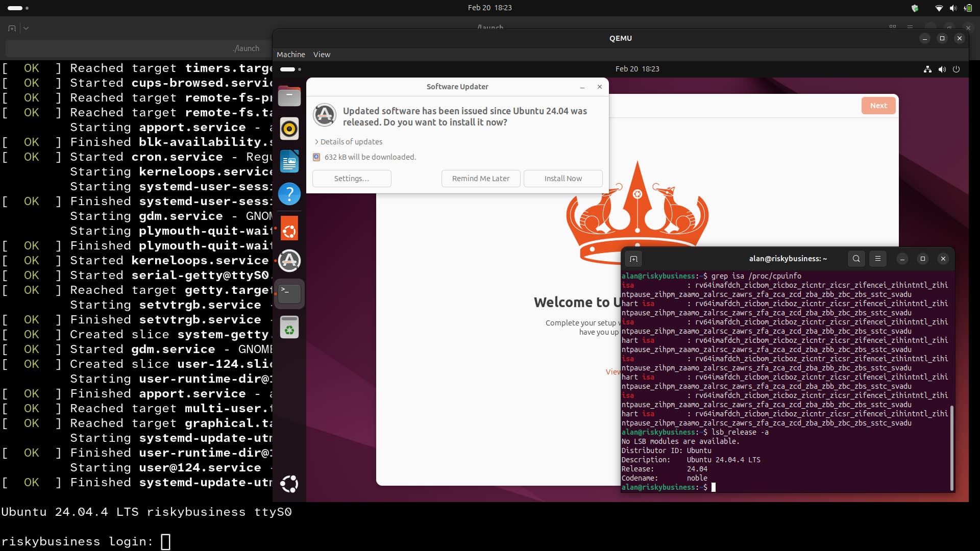Viewport: 980px width, 551px height.
Task: Open the search in guest terminal
Action: (856, 259)
